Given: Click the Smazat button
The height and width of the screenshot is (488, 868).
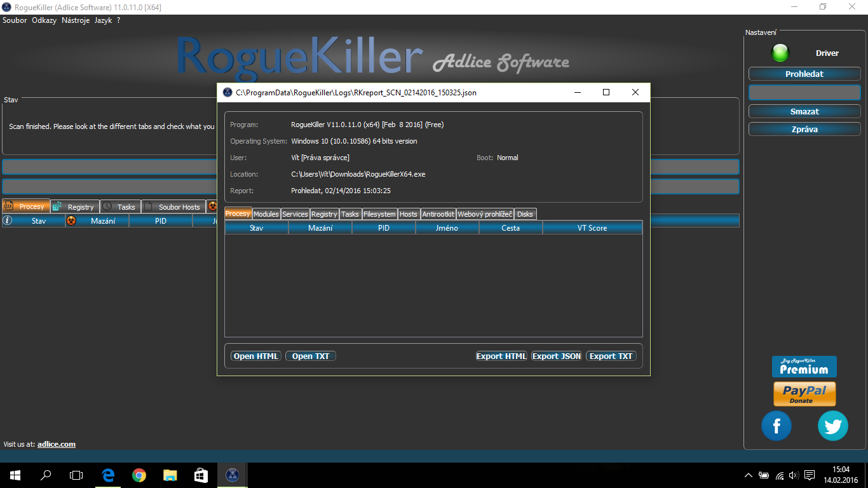Looking at the screenshot, I should coord(804,111).
